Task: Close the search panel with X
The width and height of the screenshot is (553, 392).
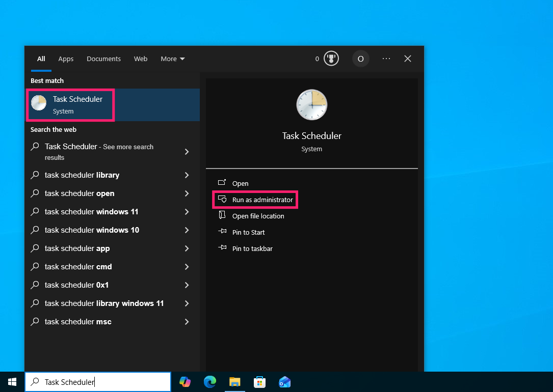Action: point(408,59)
